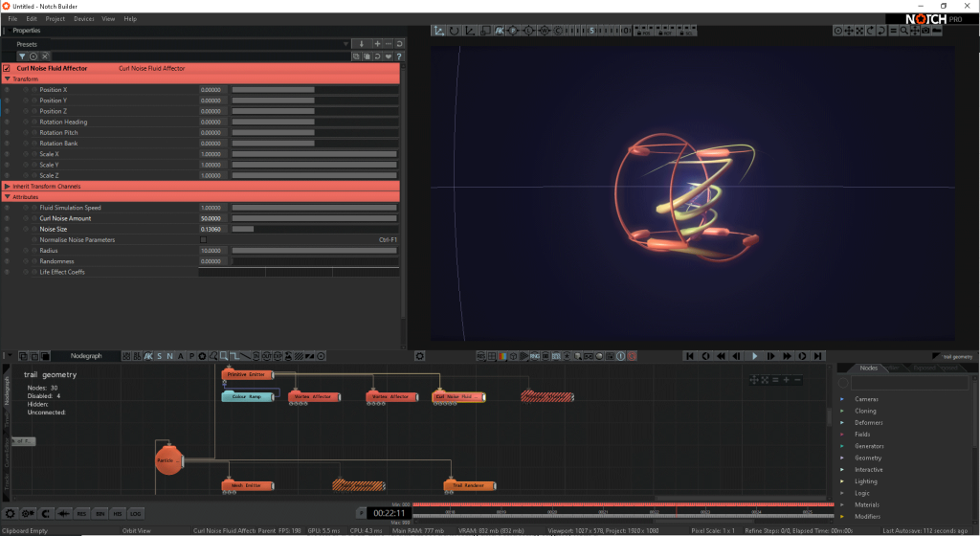Image resolution: width=980 pixels, height=536 pixels.
Task: Click the help question mark icon
Action: [x=398, y=56]
